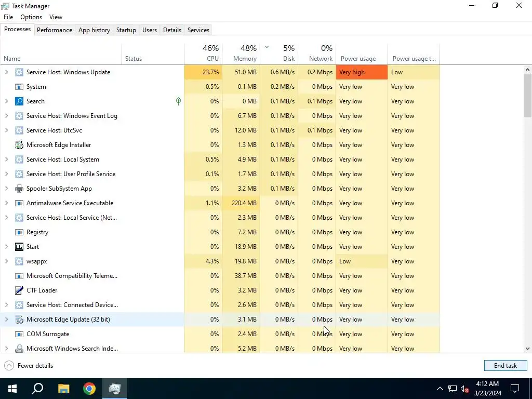Viewport: 532px width, 399px height.
Task: Click the Microsoft Edge Update (32 bit) icon
Action: point(19,320)
